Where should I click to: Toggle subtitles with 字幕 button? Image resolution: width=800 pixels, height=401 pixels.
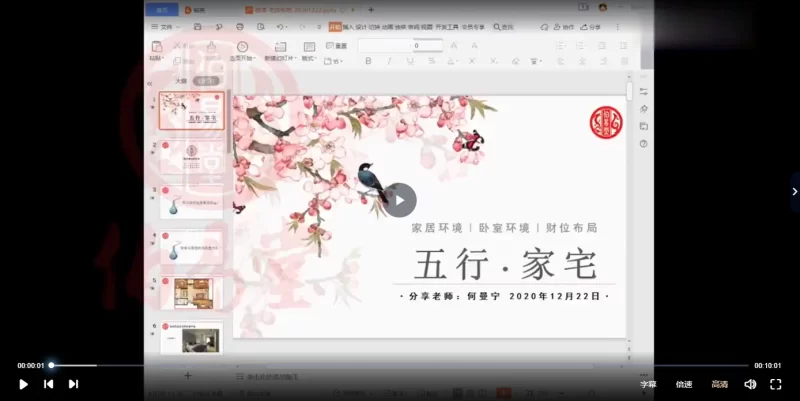[x=648, y=384]
